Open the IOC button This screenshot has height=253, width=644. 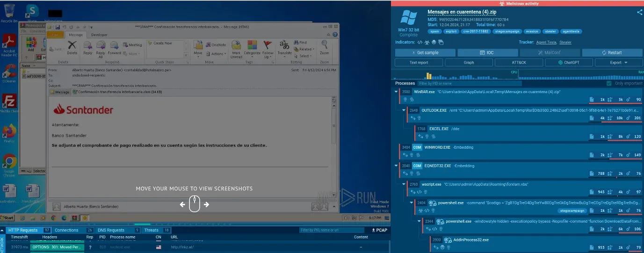pos(487,53)
